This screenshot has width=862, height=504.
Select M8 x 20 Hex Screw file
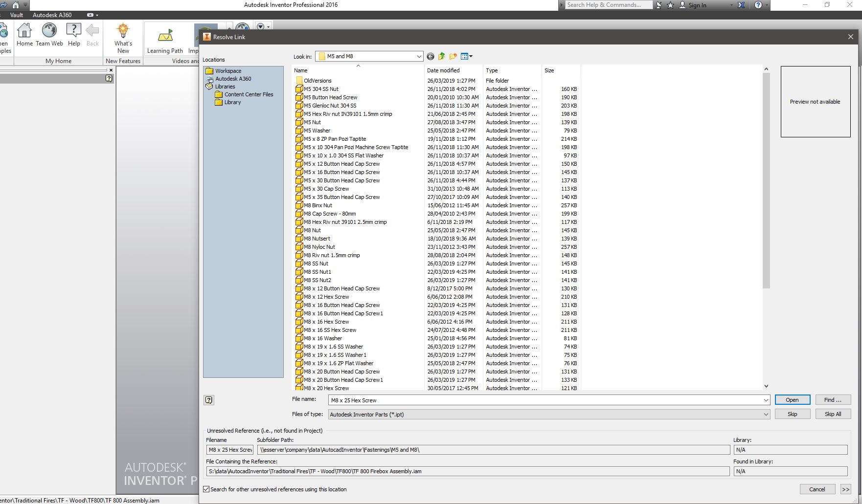pyautogui.click(x=326, y=388)
